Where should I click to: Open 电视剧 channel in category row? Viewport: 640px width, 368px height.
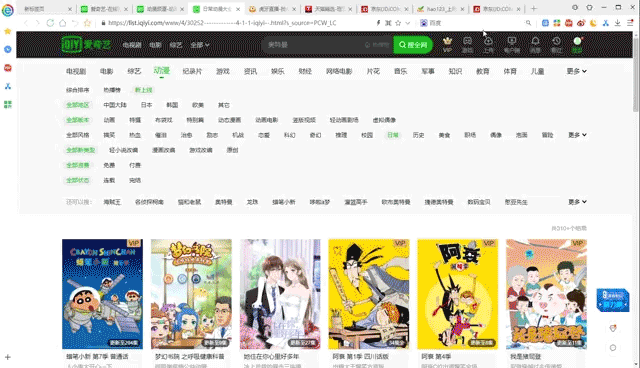(x=76, y=71)
